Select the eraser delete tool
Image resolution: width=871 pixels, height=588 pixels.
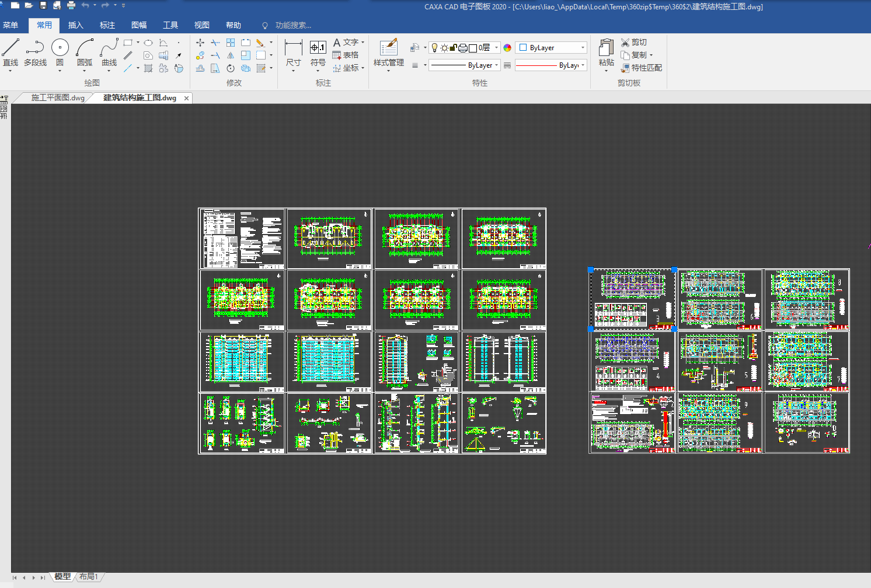[260, 43]
